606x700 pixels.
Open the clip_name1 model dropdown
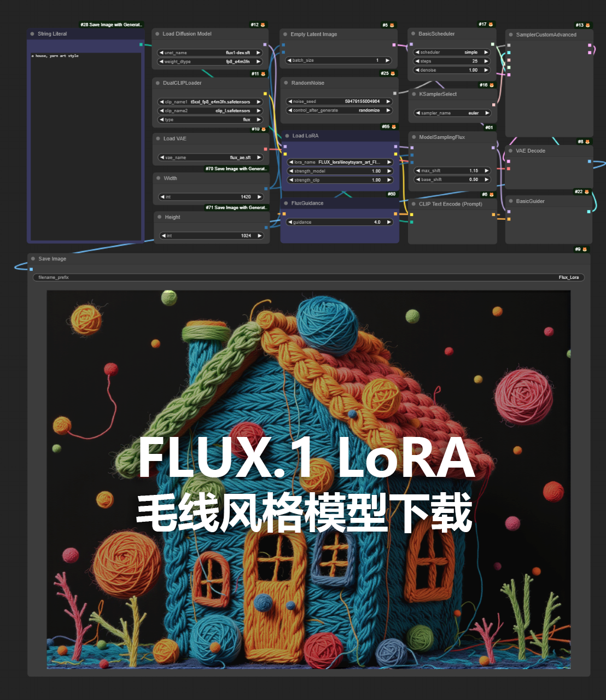pos(210,102)
